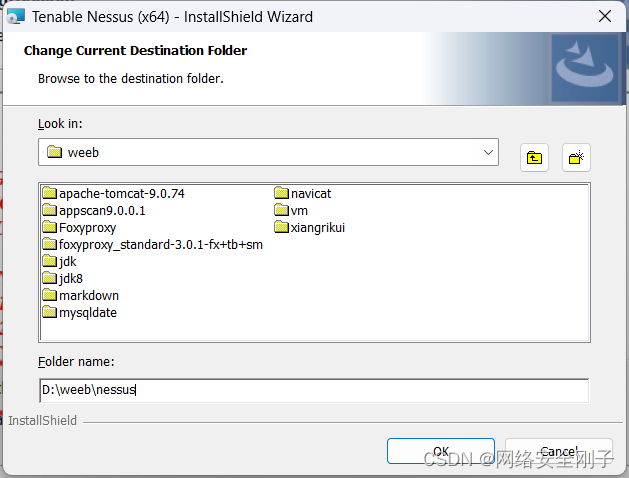Select appscan9.0.0.1 folder icon
629x478 pixels.
50,210
